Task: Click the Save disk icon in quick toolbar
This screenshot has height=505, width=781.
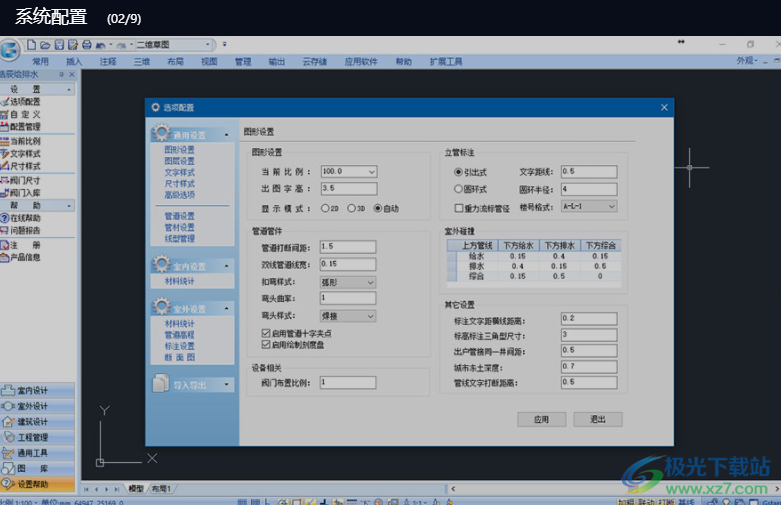Action: [x=59, y=45]
